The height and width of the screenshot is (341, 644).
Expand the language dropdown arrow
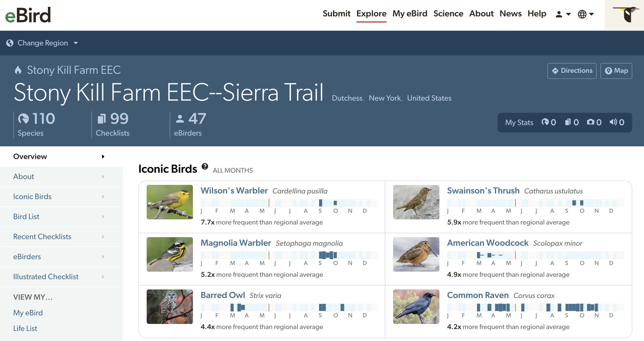pyautogui.click(x=592, y=14)
